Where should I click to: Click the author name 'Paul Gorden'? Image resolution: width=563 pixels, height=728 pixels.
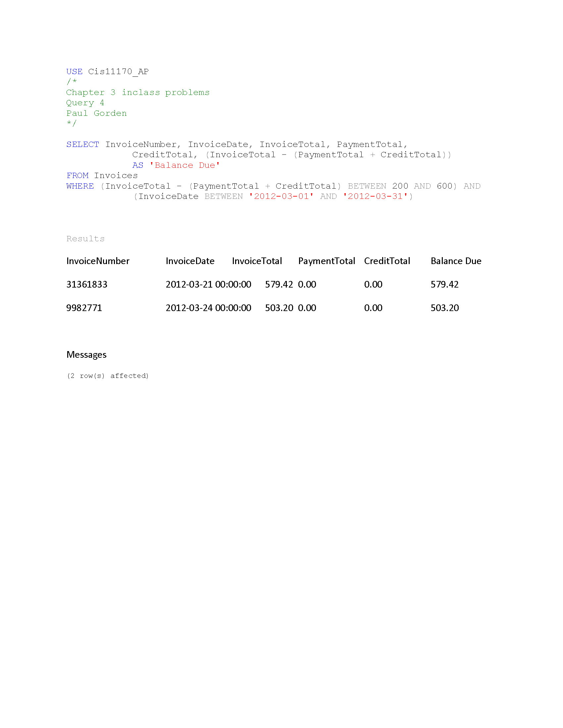96,113
